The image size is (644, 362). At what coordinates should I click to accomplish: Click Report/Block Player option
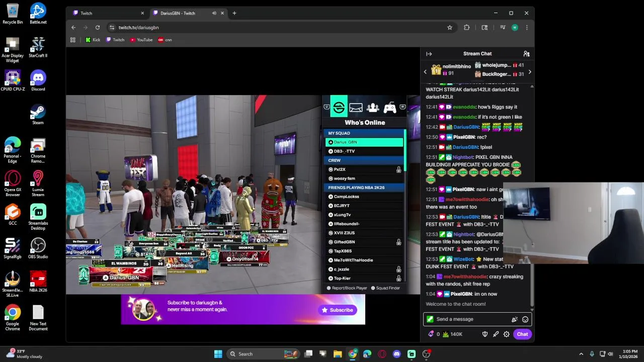coord(347,288)
